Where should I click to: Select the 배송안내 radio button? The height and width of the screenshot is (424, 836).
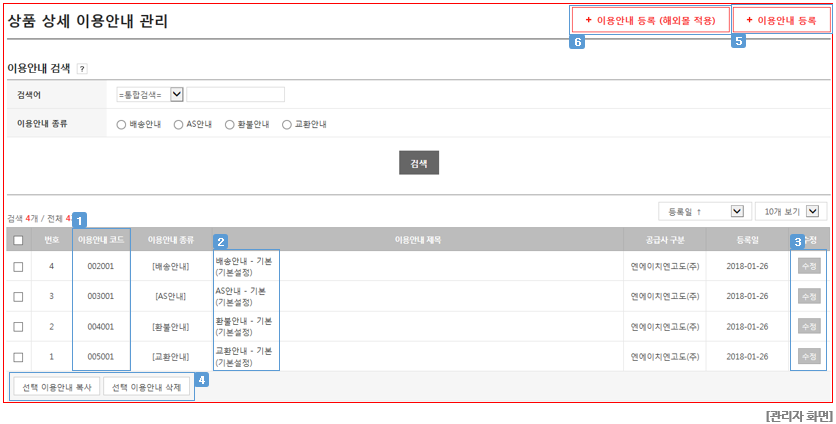(x=121, y=125)
